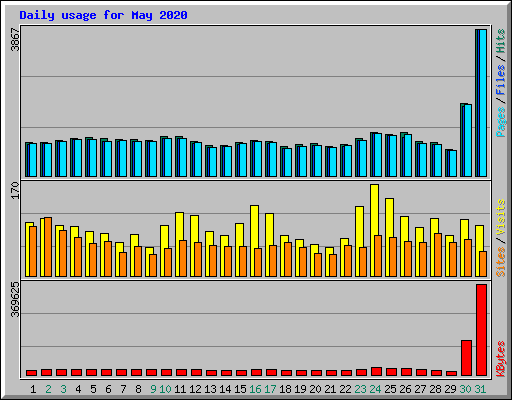This screenshot has height=400, width=512.
Task: Select the day 24 KBytes red bar
Action: tap(376, 371)
